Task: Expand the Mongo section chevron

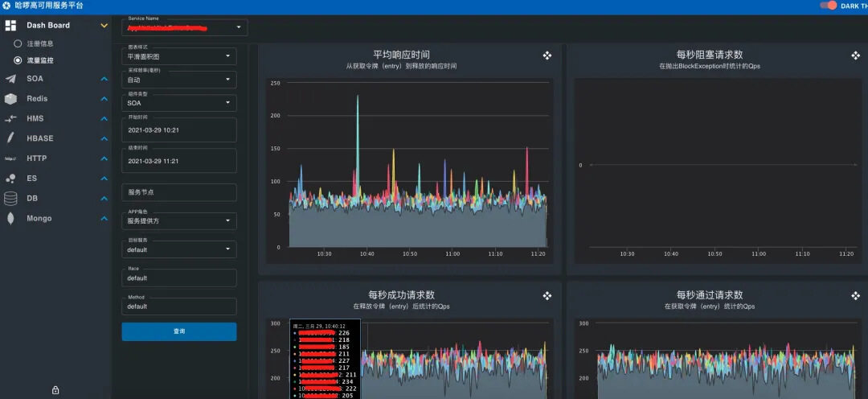Action: coord(104,218)
